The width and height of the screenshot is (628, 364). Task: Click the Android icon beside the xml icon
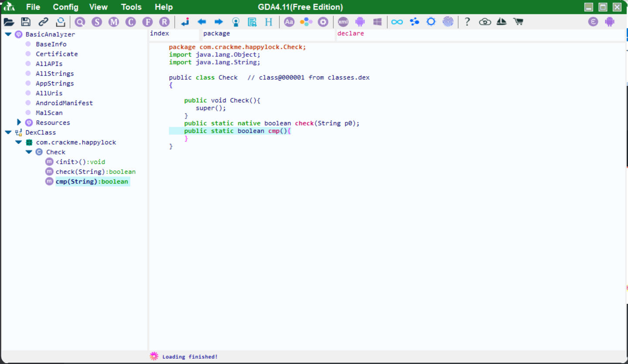[x=360, y=22]
